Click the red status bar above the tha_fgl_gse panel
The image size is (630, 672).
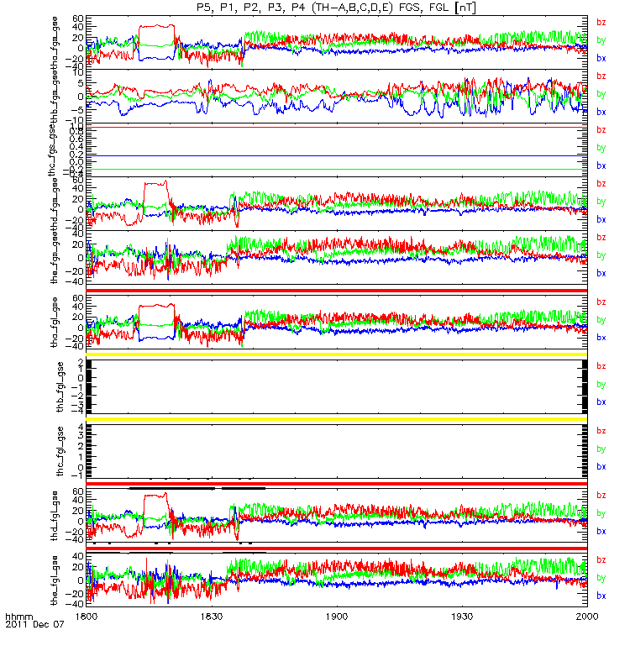click(x=337, y=291)
